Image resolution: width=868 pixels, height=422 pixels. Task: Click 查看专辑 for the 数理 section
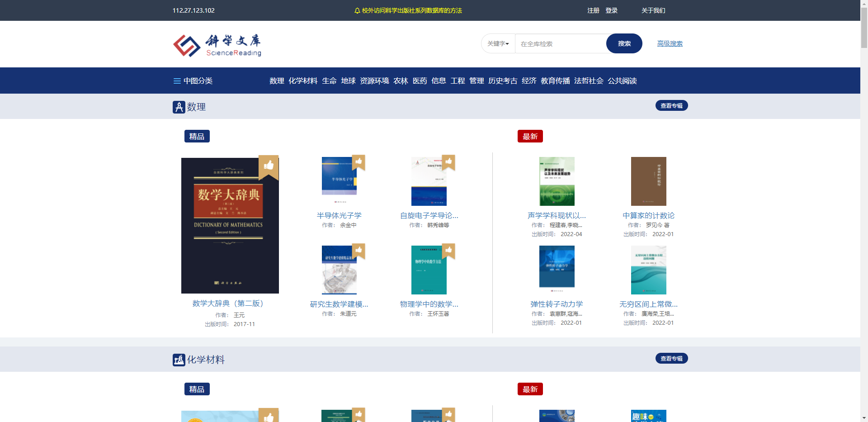click(x=671, y=105)
